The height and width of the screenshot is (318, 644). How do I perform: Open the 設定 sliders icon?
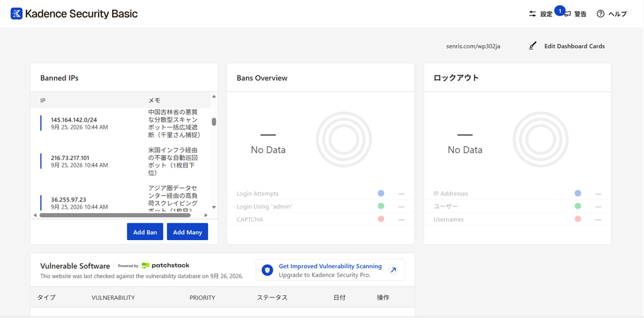click(533, 14)
